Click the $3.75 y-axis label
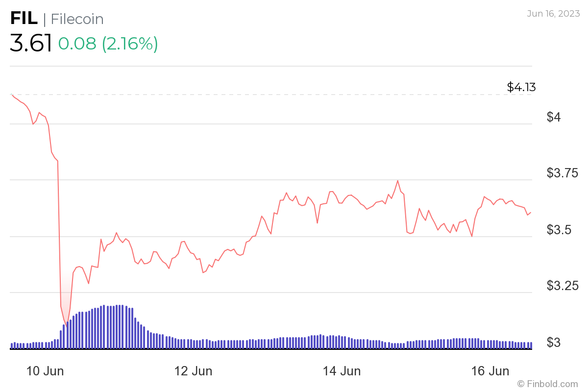Viewport: 588px width, 392px height. [x=563, y=173]
